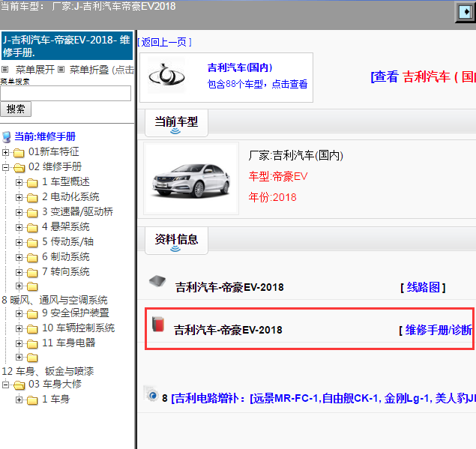Click the folder icon of 5 传动系/轴
Screen dimensions: 476x449
(32, 243)
